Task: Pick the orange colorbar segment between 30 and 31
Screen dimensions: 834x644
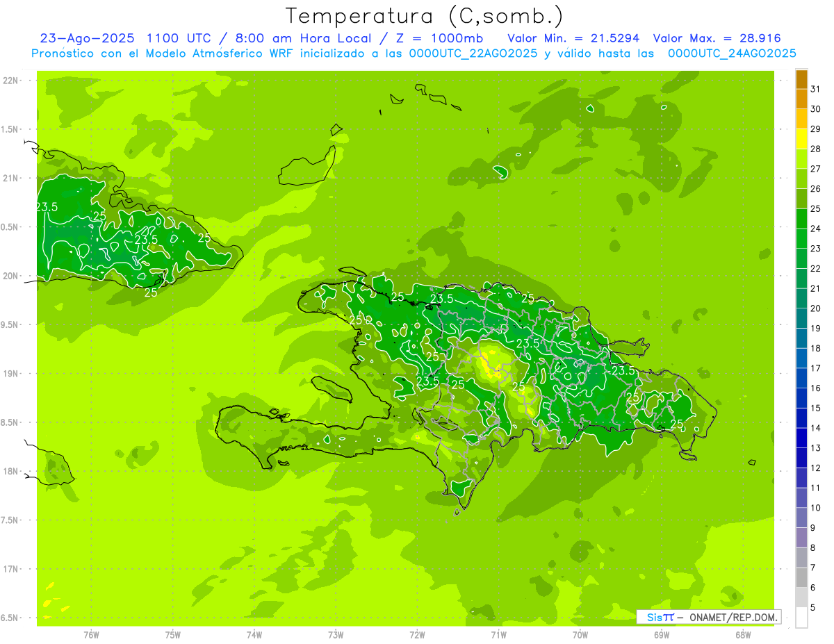Action: click(801, 99)
